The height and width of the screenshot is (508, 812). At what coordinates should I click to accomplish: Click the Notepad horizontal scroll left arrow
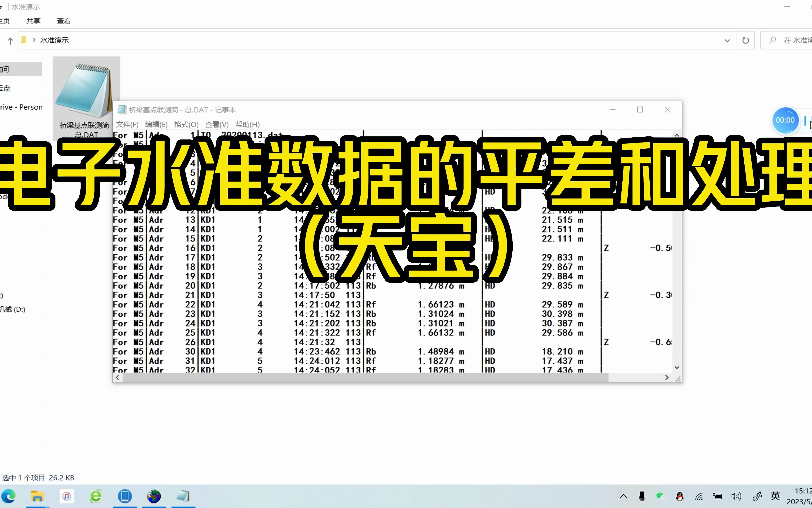coord(117,378)
